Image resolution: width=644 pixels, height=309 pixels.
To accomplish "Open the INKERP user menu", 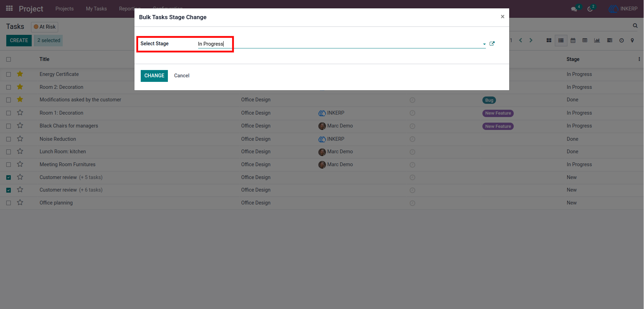I will pyautogui.click(x=623, y=9).
